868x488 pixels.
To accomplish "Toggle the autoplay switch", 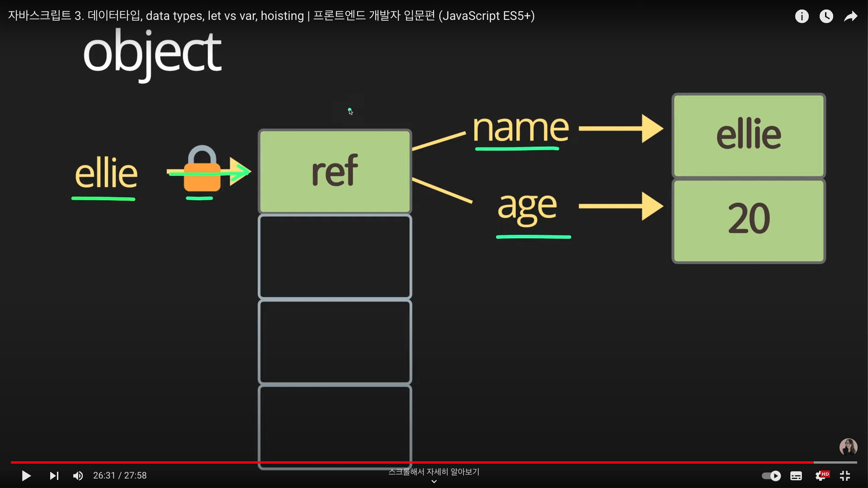I will (x=771, y=476).
